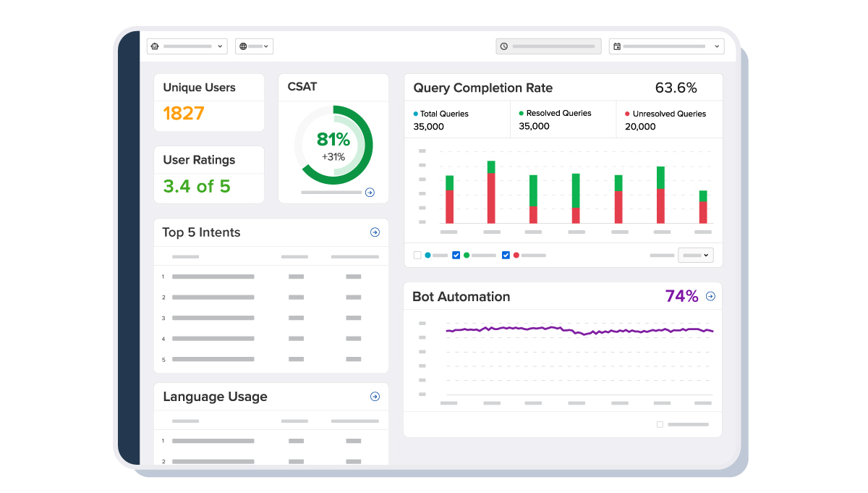Click the Bot Automation arrow icon
The width and height of the screenshot is (868, 493).
pyautogui.click(x=710, y=296)
